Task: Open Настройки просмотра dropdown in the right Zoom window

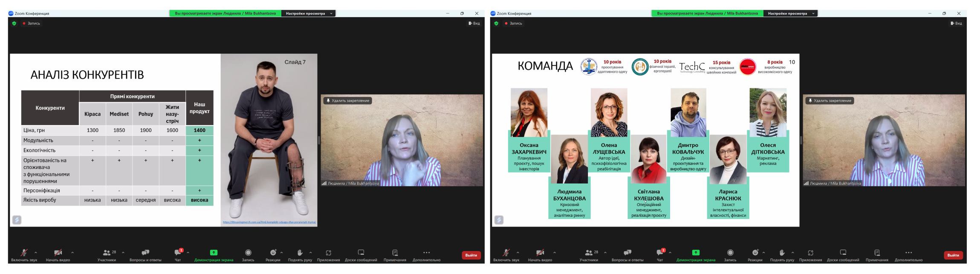Action: pyautogui.click(x=791, y=14)
